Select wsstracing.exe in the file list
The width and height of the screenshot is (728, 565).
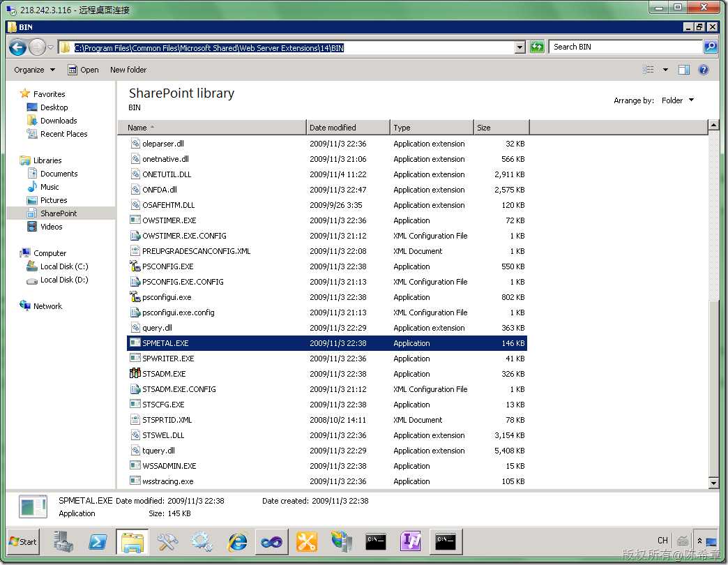pyautogui.click(x=327, y=481)
